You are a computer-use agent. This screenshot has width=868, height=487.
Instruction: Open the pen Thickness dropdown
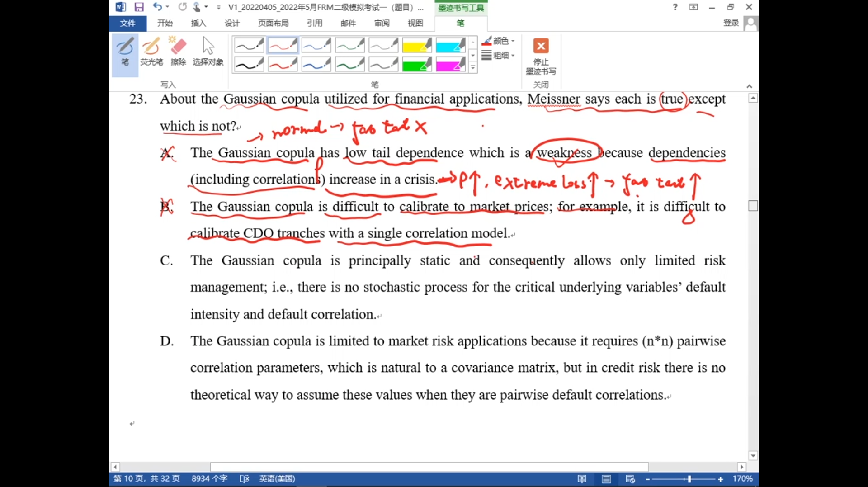click(499, 56)
